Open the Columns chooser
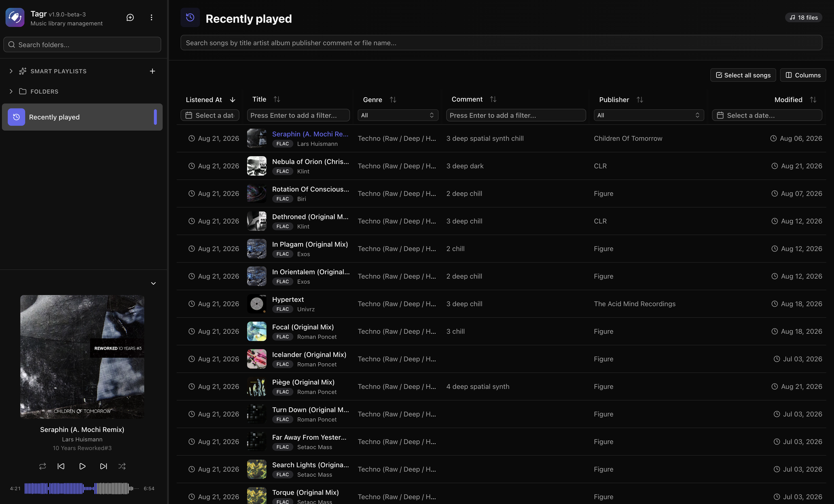Image resolution: width=834 pixels, height=504 pixels. tap(803, 75)
